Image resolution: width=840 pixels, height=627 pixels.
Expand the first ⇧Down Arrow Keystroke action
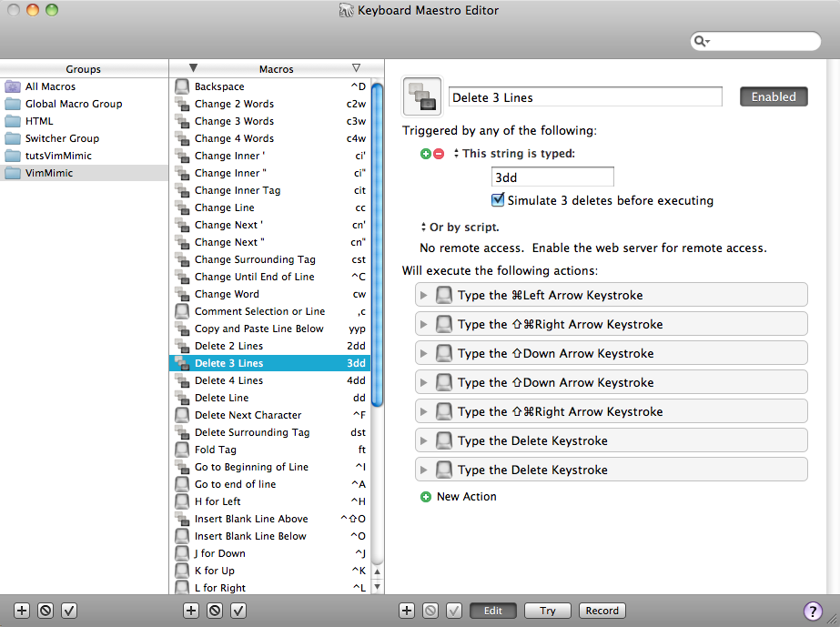pos(424,354)
